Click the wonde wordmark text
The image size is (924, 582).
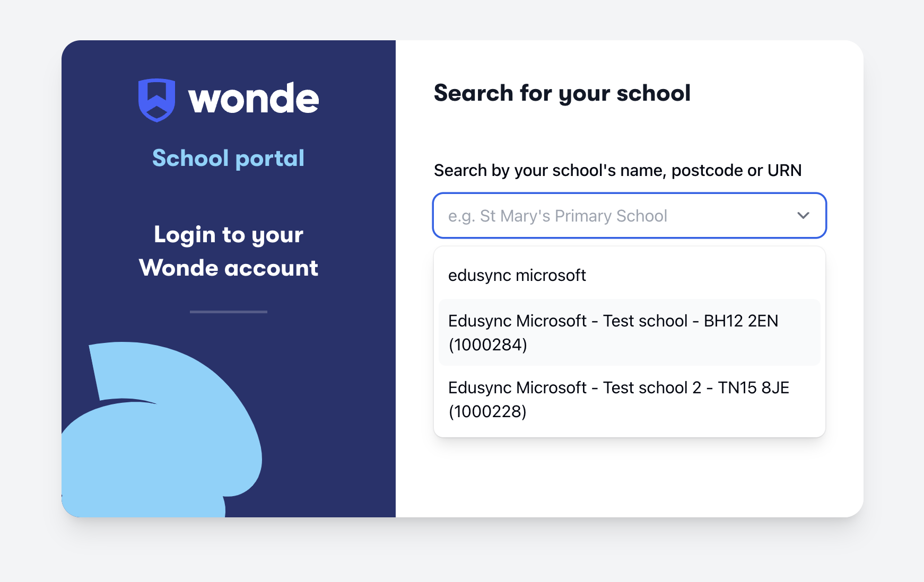(254, 99)
